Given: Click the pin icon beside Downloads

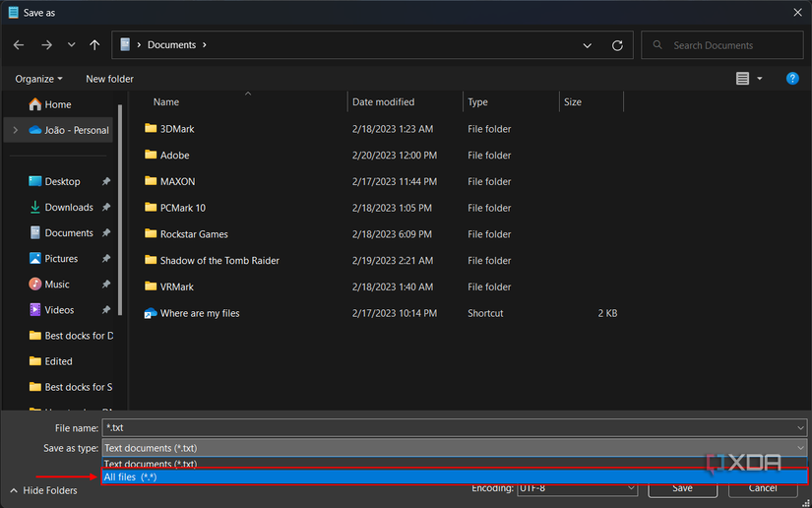Looking at the screenshot, I should click(106, 207).
